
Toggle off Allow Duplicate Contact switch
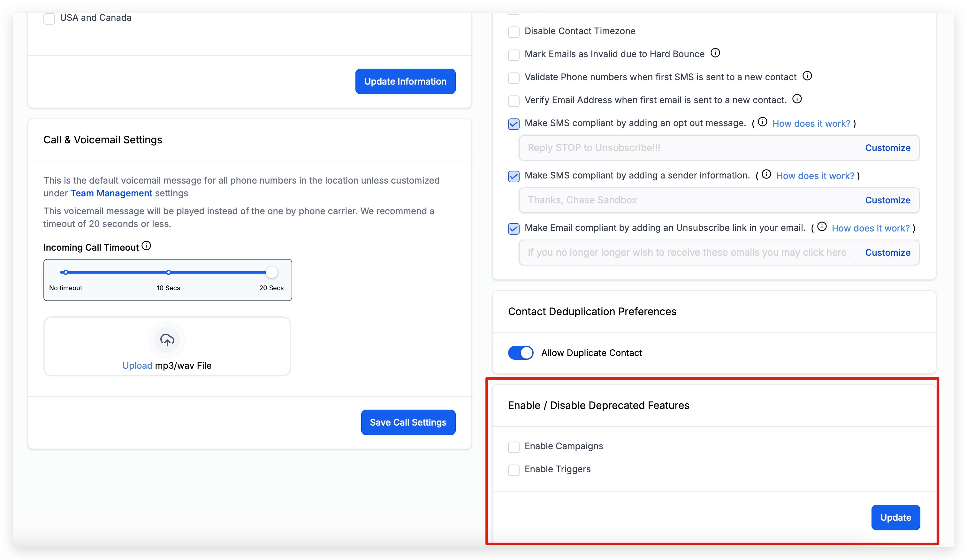[x=521, y=353]
